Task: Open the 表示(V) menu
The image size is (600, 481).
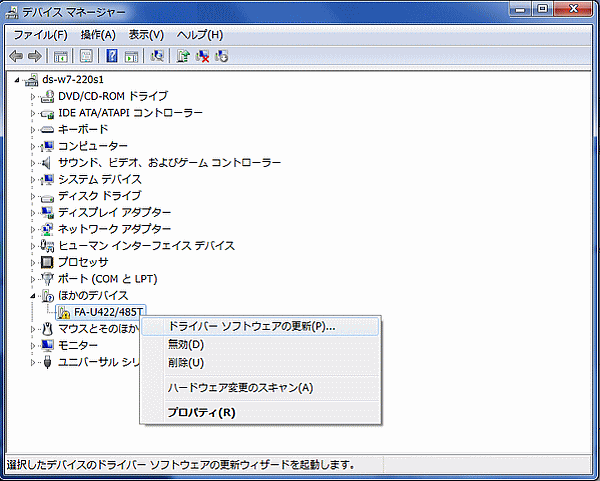Action: [146, 35]
